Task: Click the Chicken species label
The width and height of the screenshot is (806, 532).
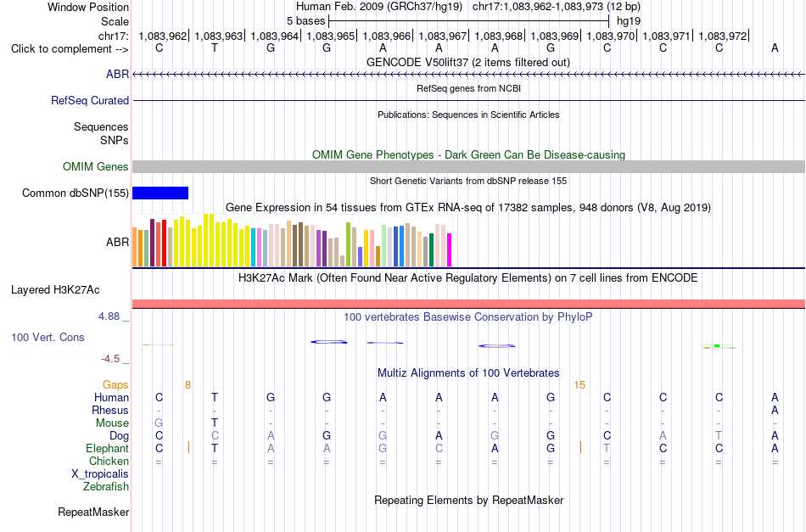Action: [109, 461]
